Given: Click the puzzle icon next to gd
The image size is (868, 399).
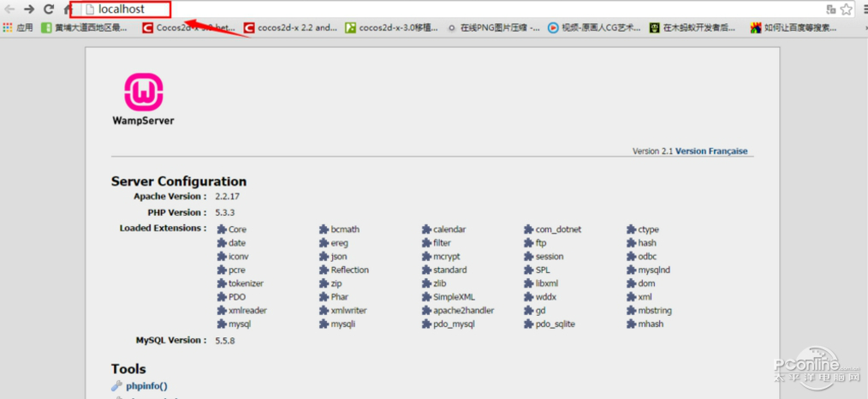Looking at the screenshot, I should (x=529, y=311).
